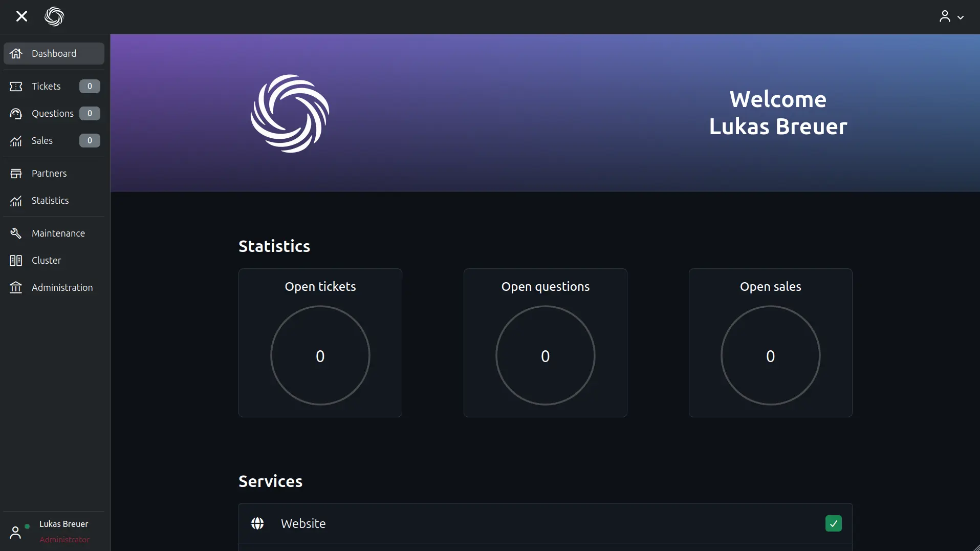
Task: Expand the user account dropdown at top right
Action: click(x=951, y=17)
